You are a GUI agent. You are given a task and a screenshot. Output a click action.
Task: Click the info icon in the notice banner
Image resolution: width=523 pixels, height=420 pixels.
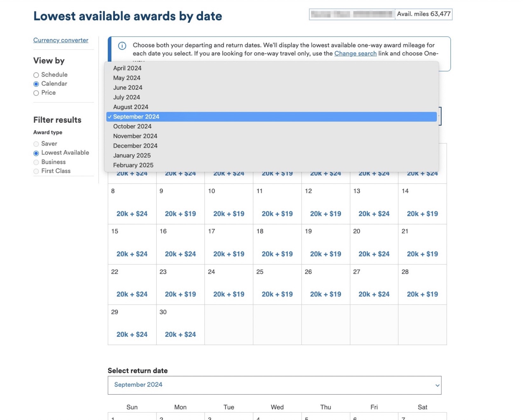tap(122, 46)
